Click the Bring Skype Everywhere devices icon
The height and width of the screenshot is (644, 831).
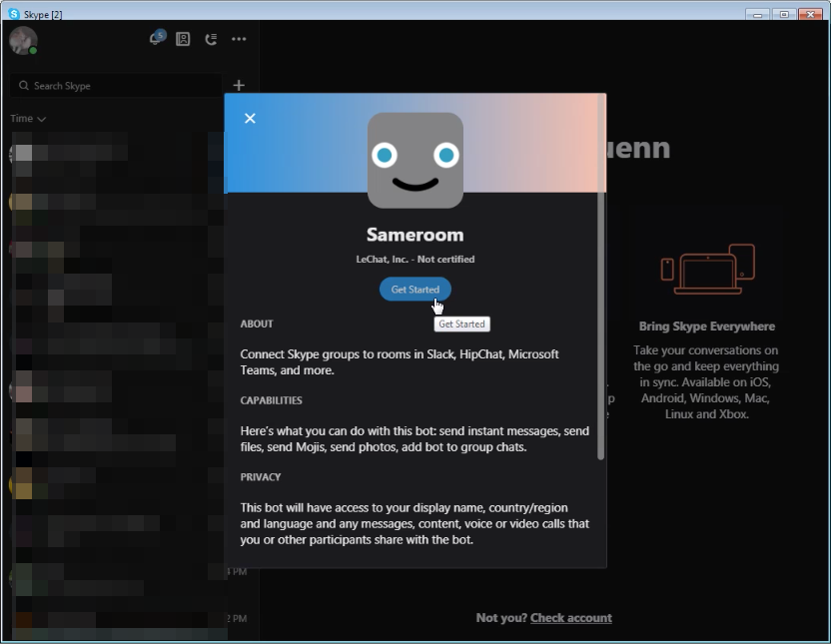(x=707, y=269)
